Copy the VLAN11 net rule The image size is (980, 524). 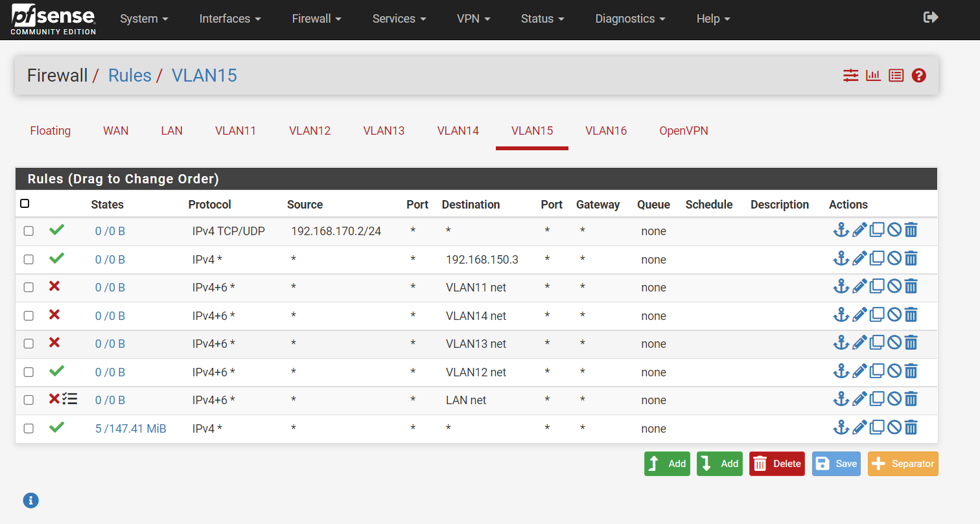[x=877, y=286]
